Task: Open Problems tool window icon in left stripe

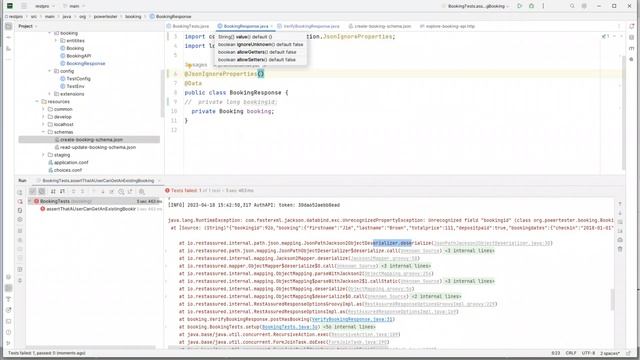Action: pyautogui.click(x=9, y=332)
